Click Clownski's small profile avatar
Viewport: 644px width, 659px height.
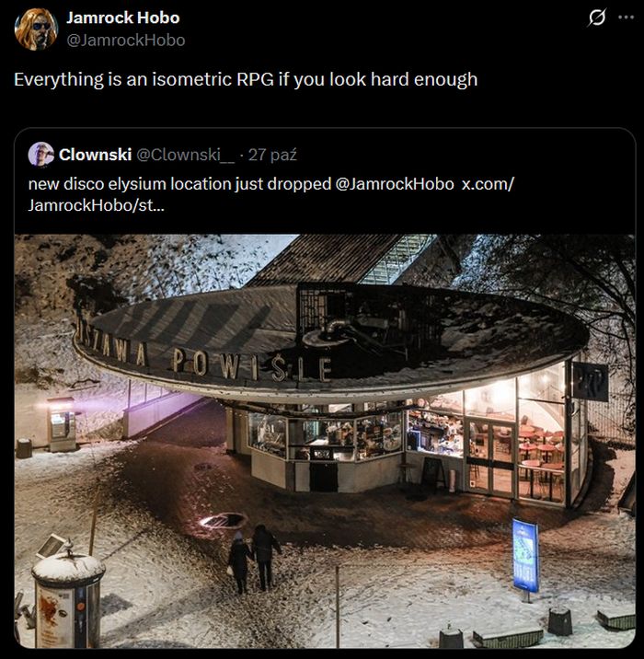pos(41,154)
